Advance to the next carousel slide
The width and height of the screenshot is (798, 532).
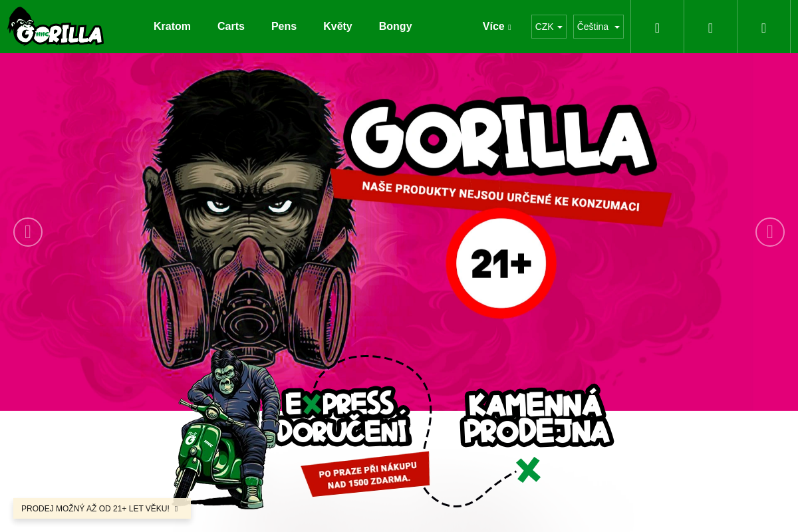[770, 232]
